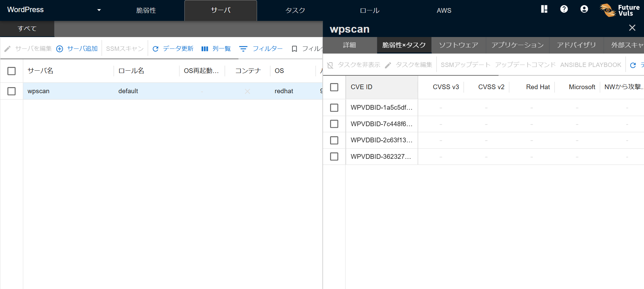Select all vulnerabilities with the CVE ID header checkbox
This screenshot has height=289, width=644.
point(334,87)
